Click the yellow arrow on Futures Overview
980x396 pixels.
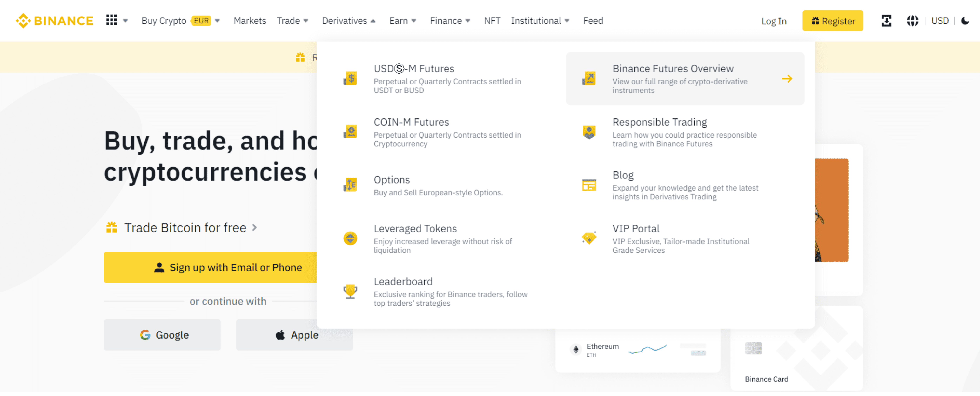point(787,79)
